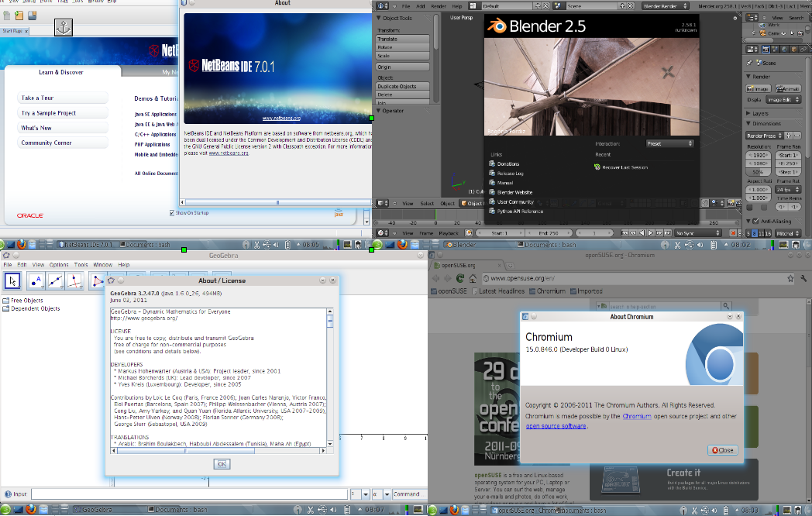Collapse the Object Tools panel in Blender
Screen dimensions: 812x516
click(379, 18)
